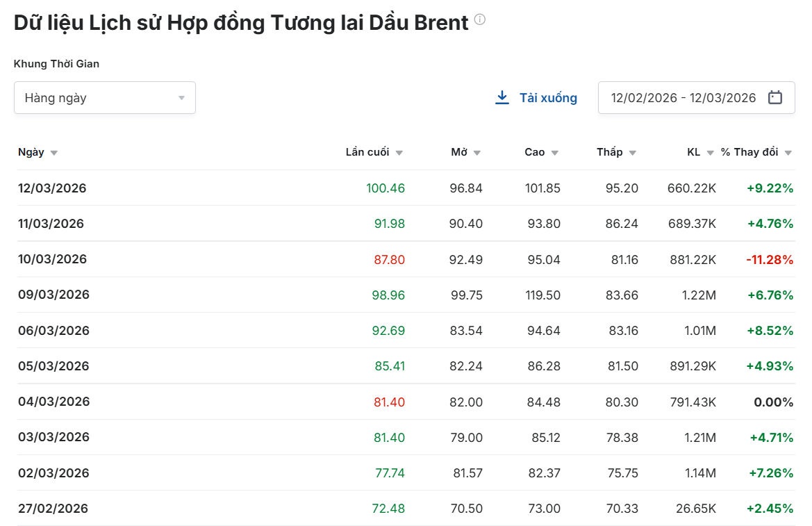Click the download arrow icon next to Tài xuống
This screenshot has width=812, height=526.
pos(500,97)
